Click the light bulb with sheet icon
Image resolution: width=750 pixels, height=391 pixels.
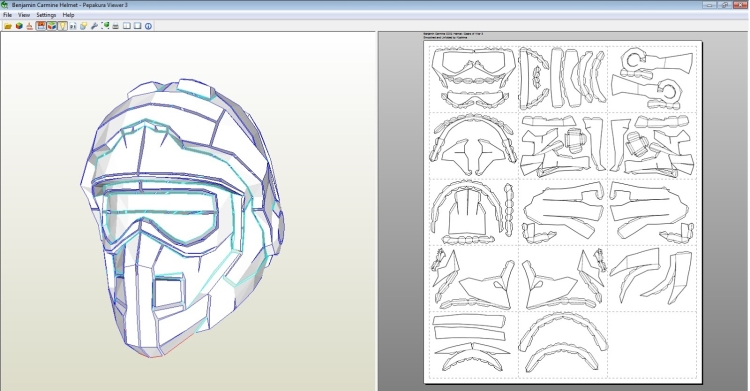point(83,26)
